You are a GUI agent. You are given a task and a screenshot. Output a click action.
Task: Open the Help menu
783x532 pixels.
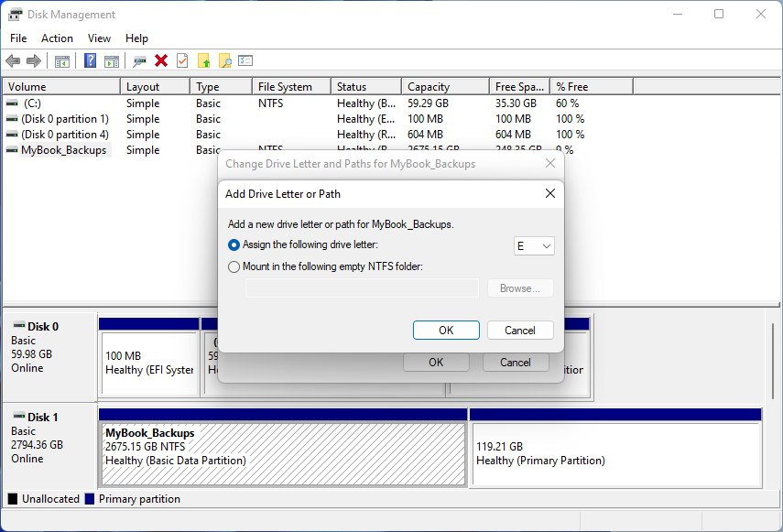click(x=136, y=38)
